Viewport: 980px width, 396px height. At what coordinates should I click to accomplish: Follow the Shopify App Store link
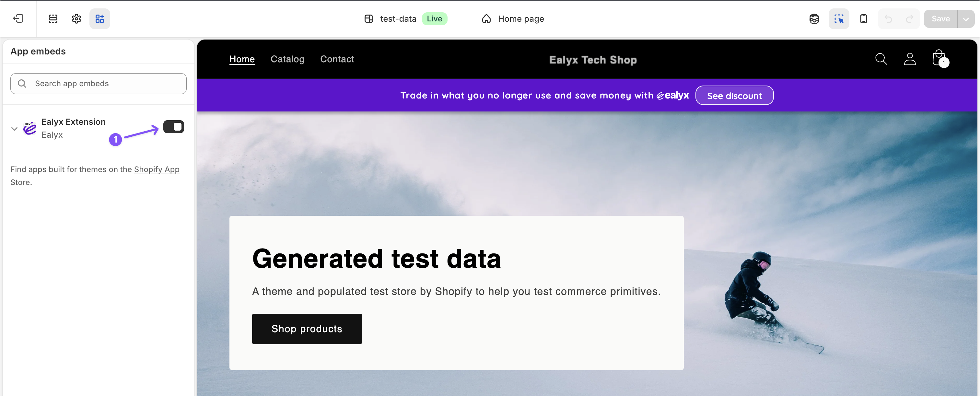coord(156,169)
